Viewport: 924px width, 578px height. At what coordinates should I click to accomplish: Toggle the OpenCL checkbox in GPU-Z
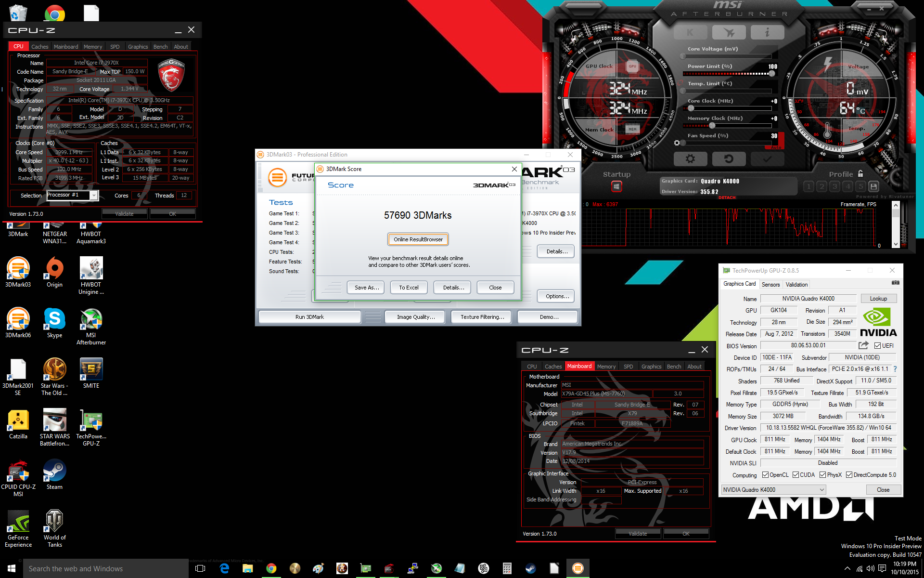click(765, 475)
